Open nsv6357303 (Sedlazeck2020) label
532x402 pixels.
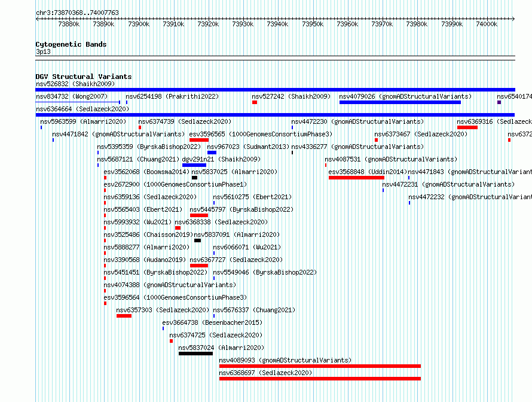163,310
